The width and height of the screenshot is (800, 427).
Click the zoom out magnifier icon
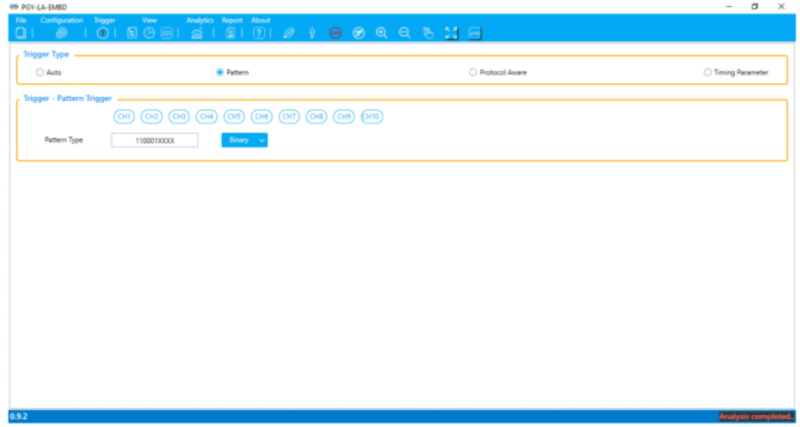pos(404,33)
